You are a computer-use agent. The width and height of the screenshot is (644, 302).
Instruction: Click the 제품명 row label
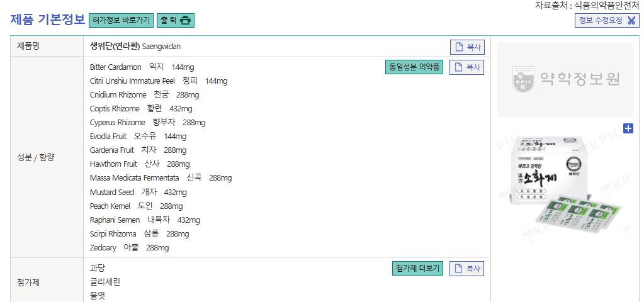28,46
